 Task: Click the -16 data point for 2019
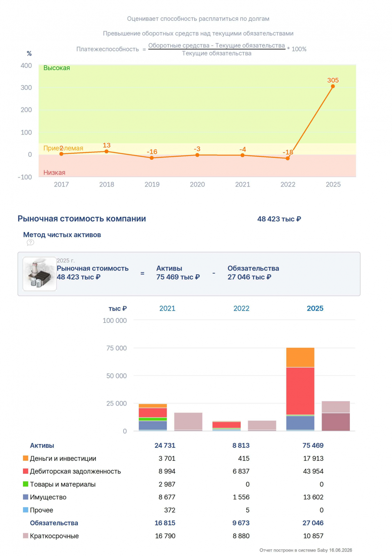tap(152, 158)
